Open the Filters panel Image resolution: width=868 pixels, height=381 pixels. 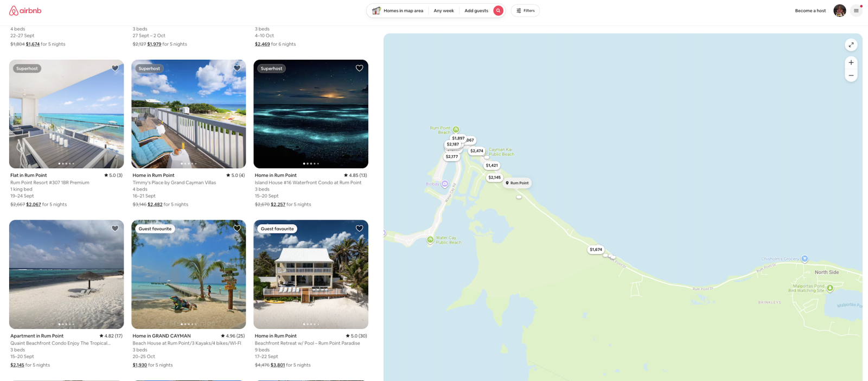coord(525,10)
